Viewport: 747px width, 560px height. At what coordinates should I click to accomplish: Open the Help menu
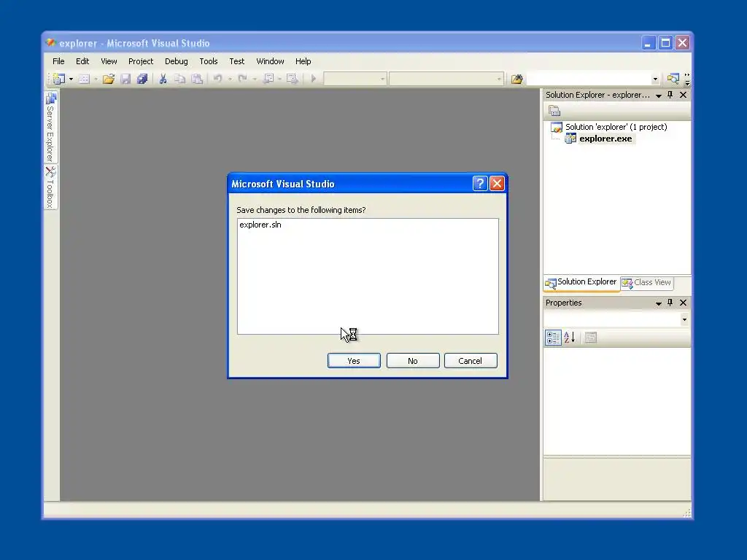pos(303,61)
